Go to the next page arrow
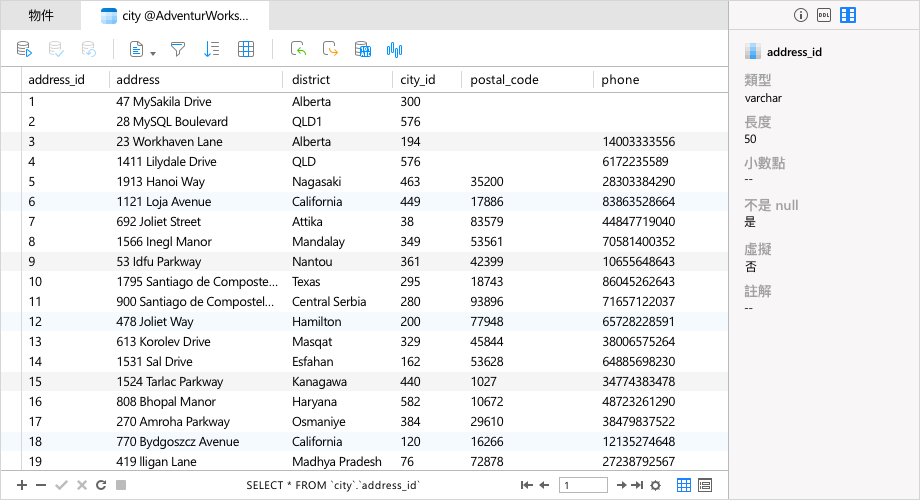 (x=621, y=485)
